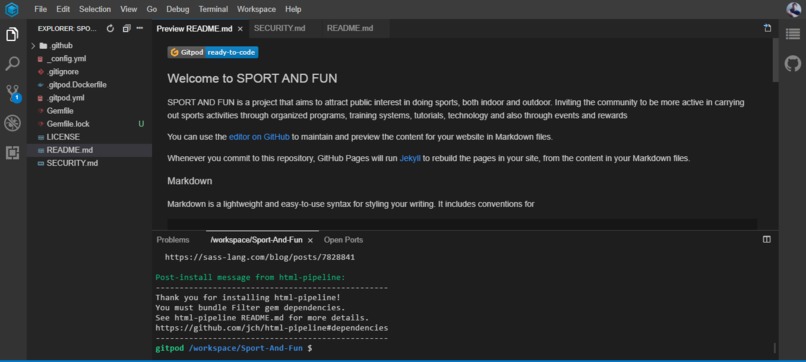Open the Terminal menu

pos(214,9)
